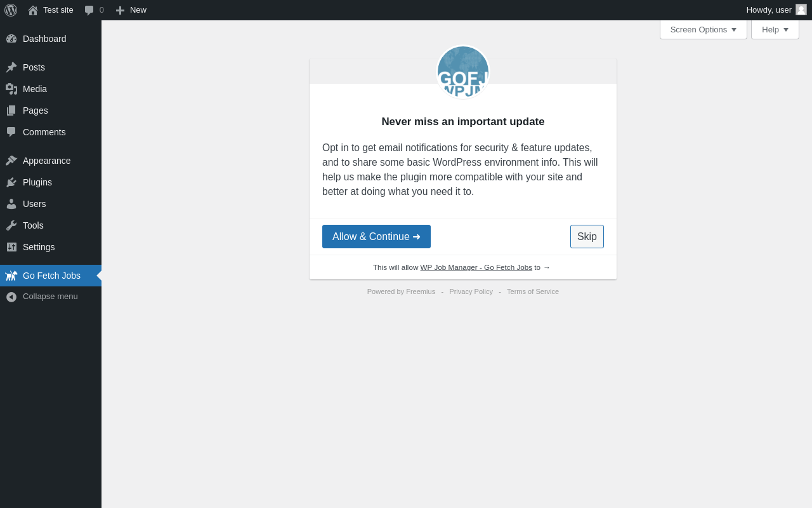Click the Tools wrench icon
Viewport: 812px width, 508px height.
point(11,225)
